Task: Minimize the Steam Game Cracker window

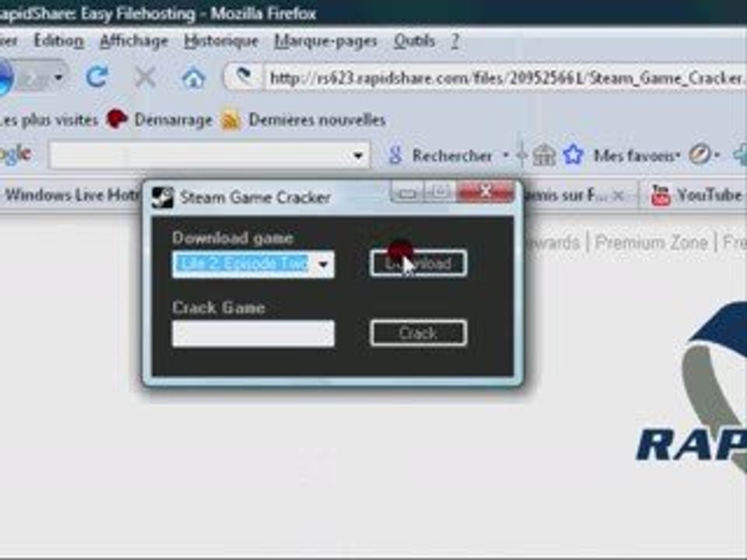Action: 406,192
